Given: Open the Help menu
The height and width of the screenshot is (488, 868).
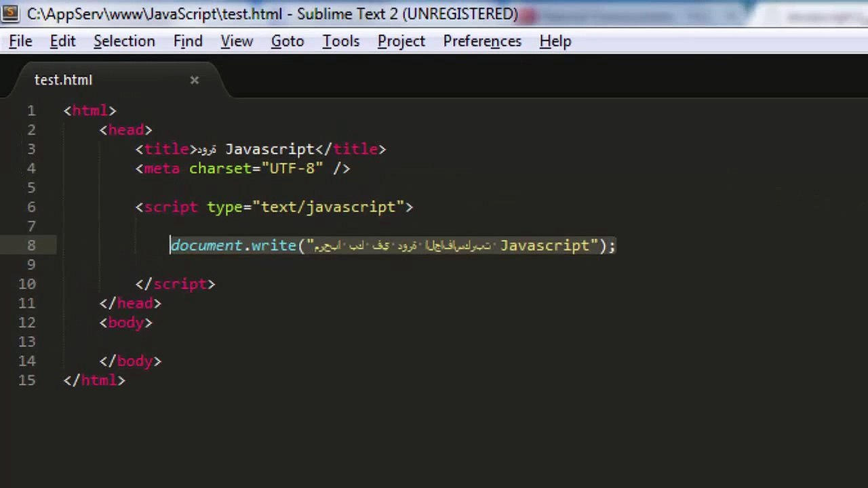Looking at the screenshot, I should (555, 41).
